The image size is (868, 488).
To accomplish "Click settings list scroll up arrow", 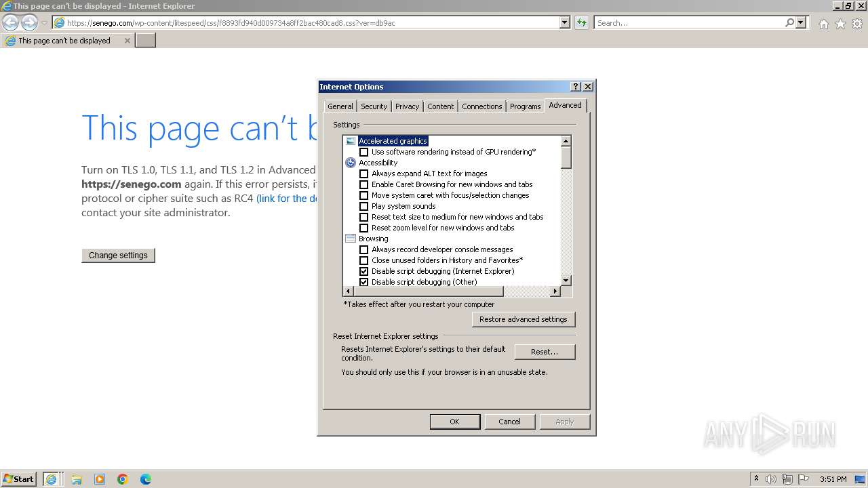I will click(x=566, y=141).
